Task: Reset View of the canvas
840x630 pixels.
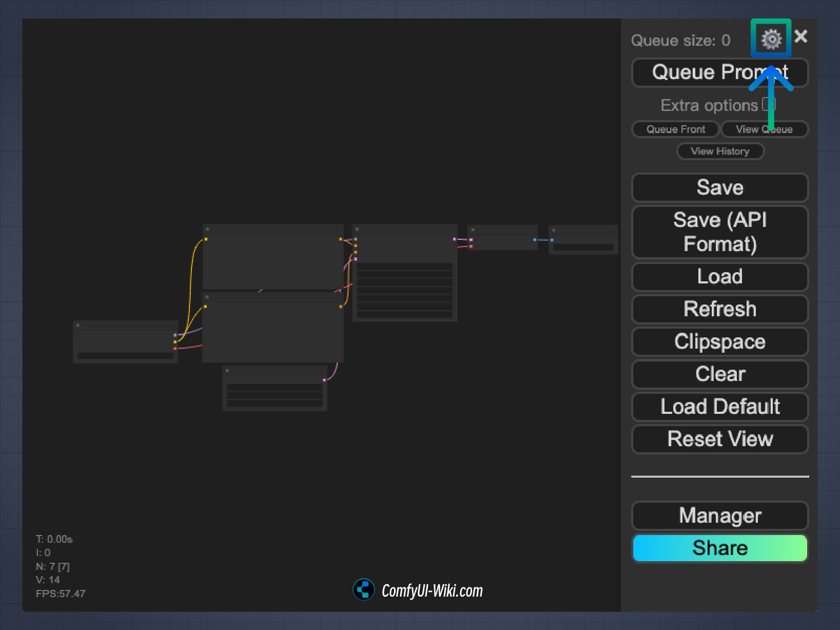Action: (719, 439)
